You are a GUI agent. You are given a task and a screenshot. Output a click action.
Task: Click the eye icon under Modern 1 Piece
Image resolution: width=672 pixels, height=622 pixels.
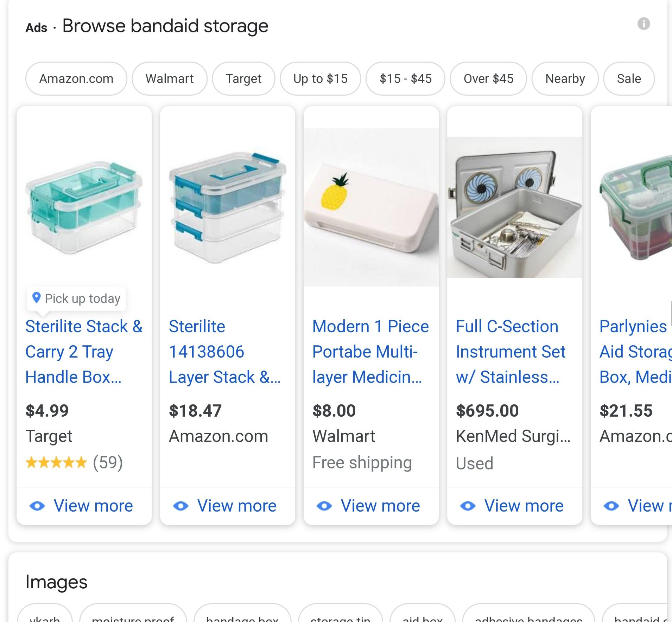point(324,506)
